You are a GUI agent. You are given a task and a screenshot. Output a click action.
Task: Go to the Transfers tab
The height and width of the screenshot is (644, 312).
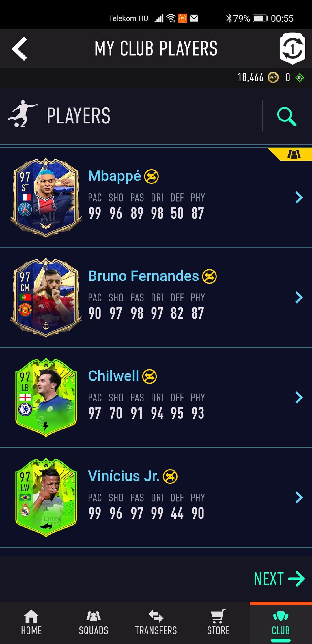[156, 623]
